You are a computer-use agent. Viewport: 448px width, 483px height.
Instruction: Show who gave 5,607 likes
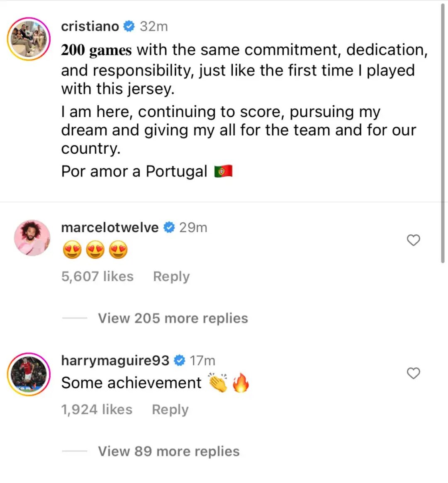pyautogui.click(x=97, y=277)
